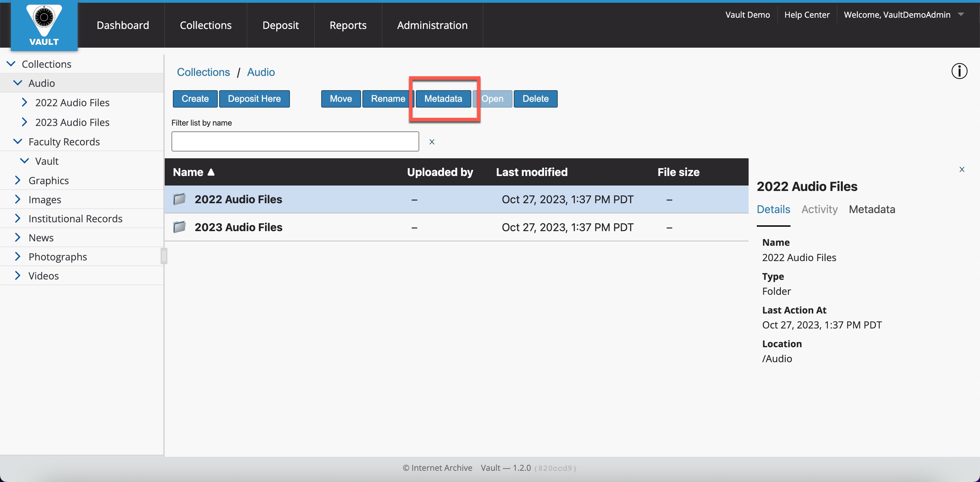The width and height of the screenshot is (980, 482).
Task: Toggle the Name column sort arrow
Action: coord(211,172)
